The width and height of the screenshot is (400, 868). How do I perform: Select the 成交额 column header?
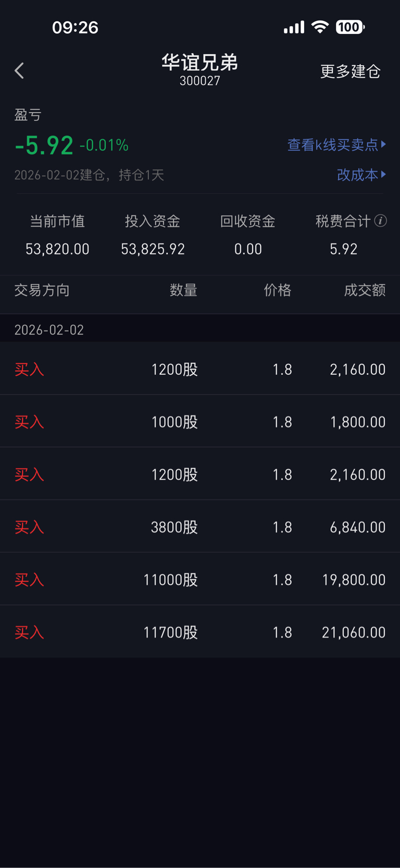click(x=365, y=290)
